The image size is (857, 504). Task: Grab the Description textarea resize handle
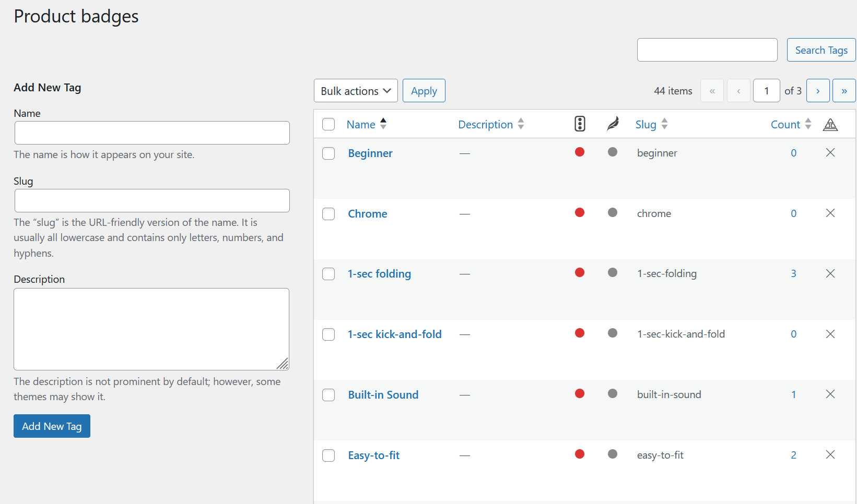point(283,364)
